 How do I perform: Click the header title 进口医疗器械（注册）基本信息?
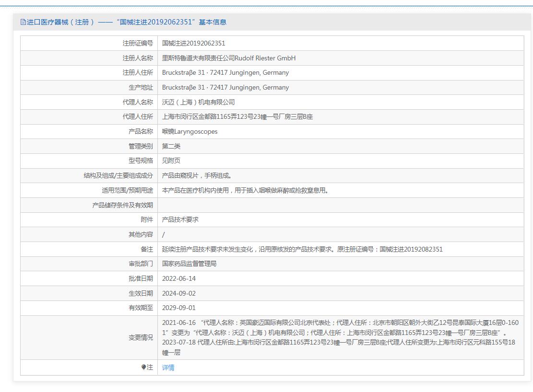click(x=126, y=22)
